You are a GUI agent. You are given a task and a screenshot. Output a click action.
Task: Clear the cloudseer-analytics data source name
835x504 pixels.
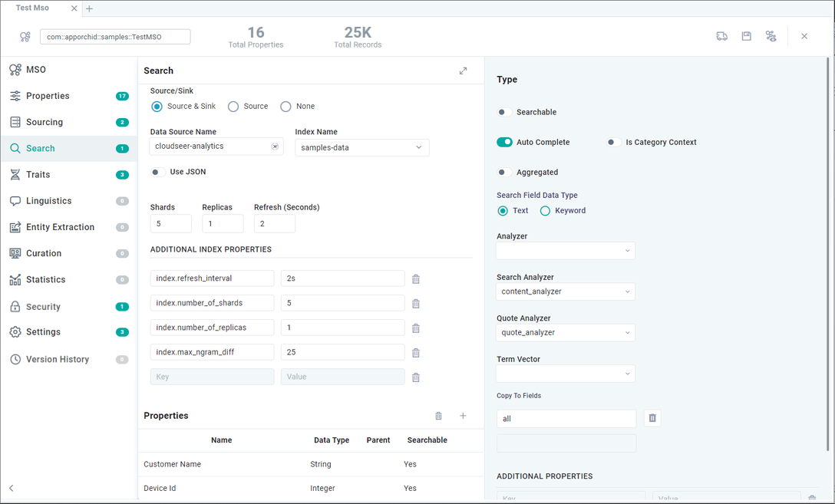(275, 147)
